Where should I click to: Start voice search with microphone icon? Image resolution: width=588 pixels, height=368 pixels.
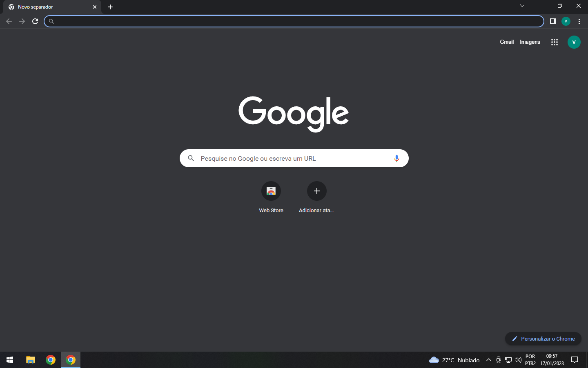(396, 158)
